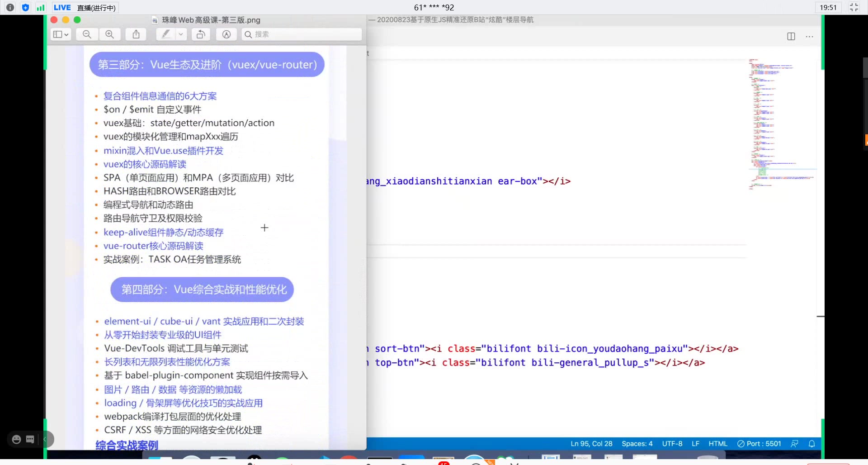Click the 编程式导航和动态路由 line
Image resolution: width=868 pixels, height=465 pixels.
point(148,205)
